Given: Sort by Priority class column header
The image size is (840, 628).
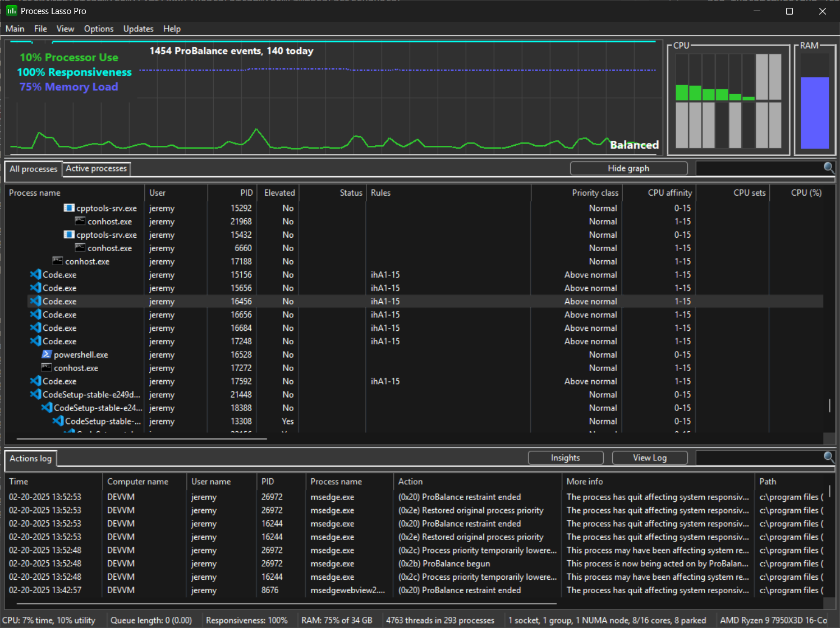Looking at the screenshot, I should 577,192.
